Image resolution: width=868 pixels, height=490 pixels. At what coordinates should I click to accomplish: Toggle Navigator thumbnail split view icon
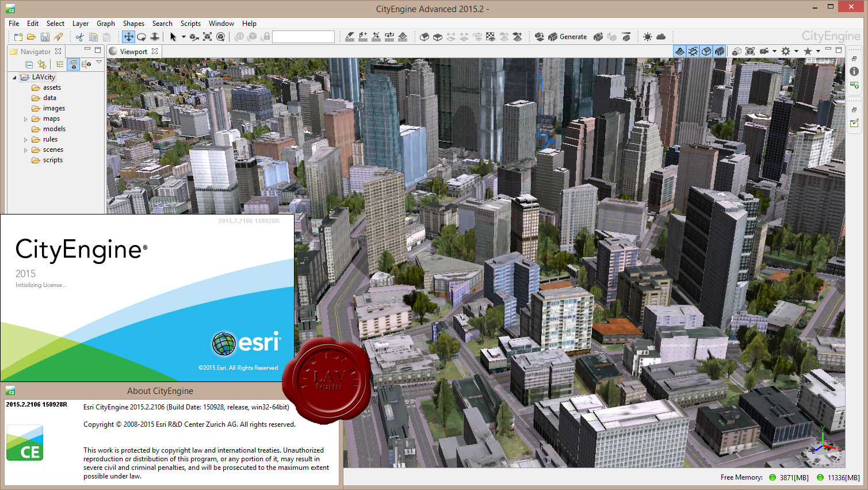(x=86, y=64)
